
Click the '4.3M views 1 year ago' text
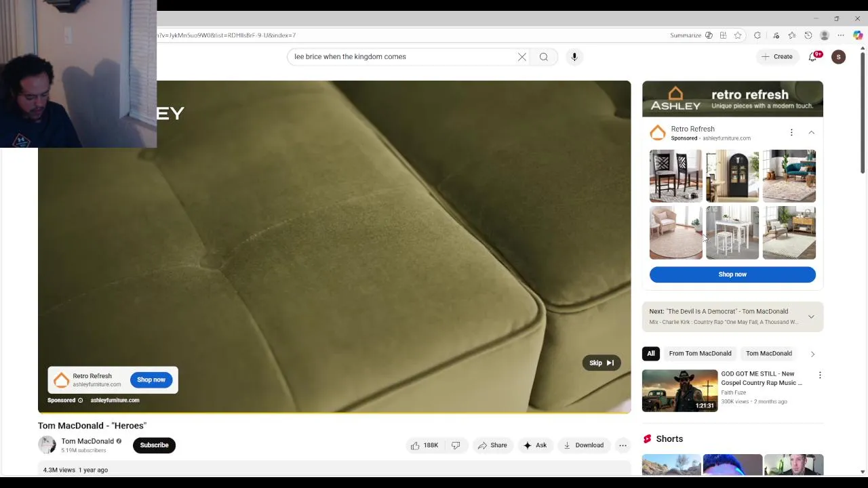75,470
